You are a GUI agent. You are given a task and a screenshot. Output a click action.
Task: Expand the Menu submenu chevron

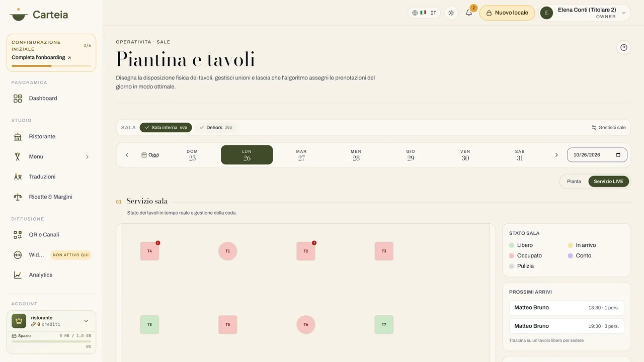click(x=87, y=157)
